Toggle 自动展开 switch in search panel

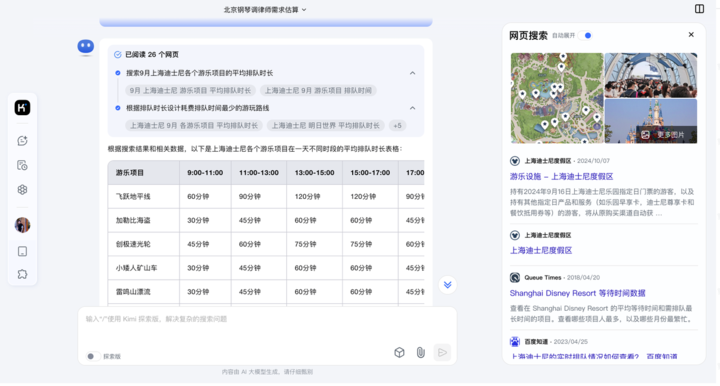coord(585,35)
